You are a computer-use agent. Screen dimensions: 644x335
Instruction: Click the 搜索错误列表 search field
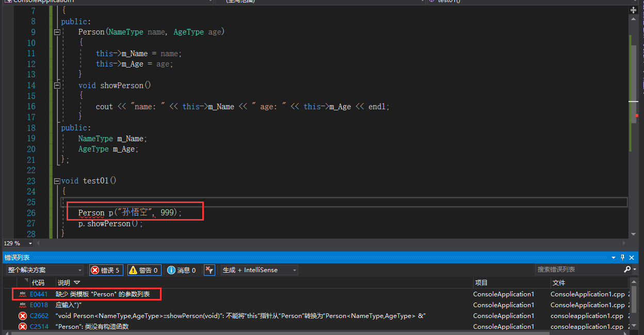click(579, 270)
